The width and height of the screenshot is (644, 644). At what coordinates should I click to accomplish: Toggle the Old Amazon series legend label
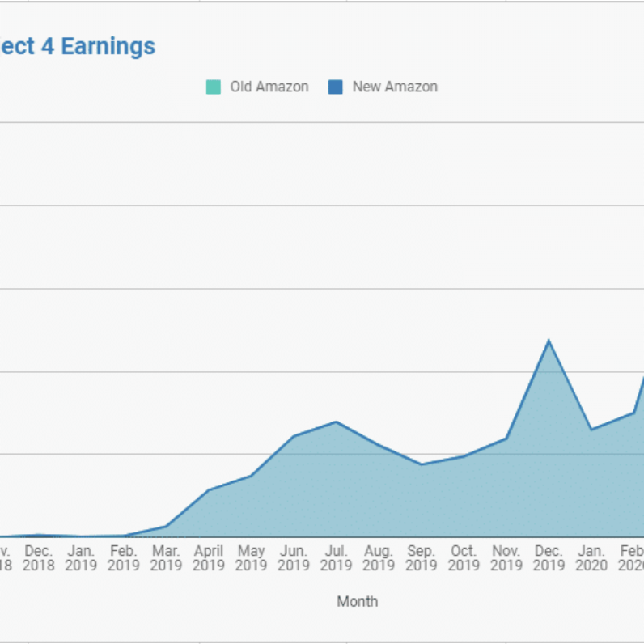(x=269, y=87)
